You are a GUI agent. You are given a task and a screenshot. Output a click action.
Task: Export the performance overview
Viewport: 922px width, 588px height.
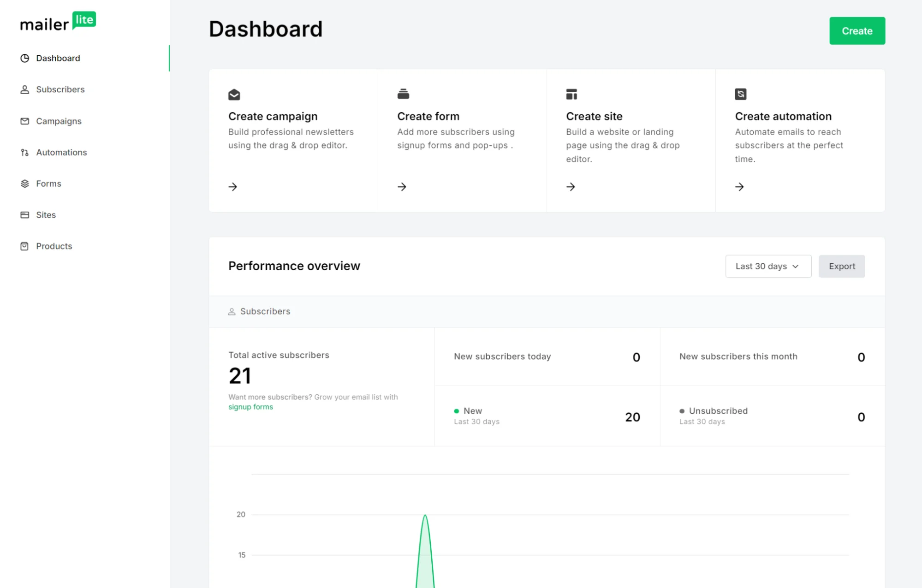point(842,266)
